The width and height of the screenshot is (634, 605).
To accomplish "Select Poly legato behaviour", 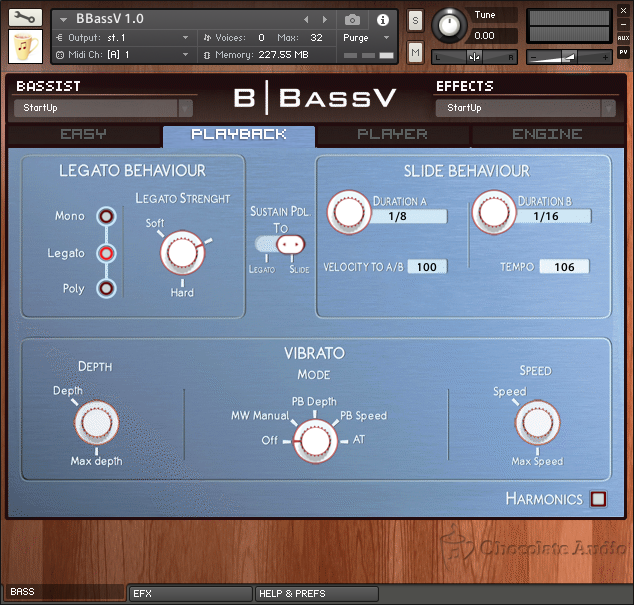I will 106,288.
